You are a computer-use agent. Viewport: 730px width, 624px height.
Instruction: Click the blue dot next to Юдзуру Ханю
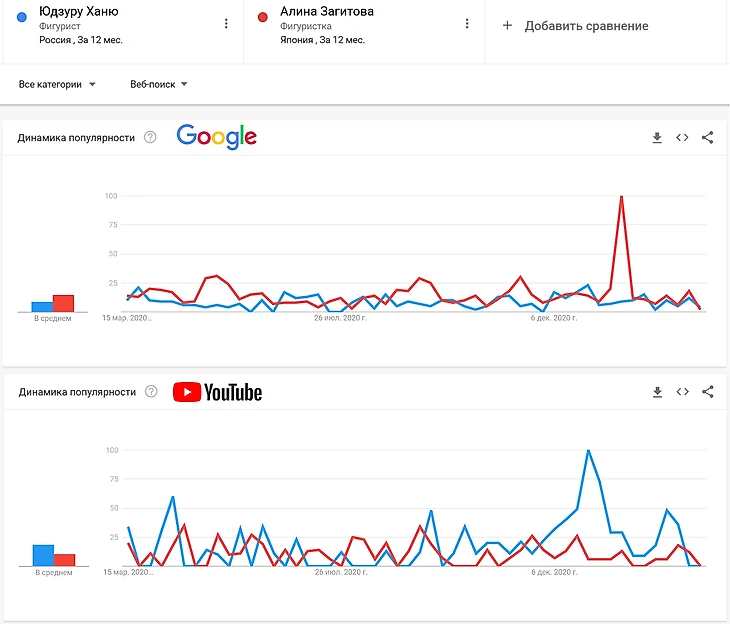pyautogui.click(x=21, y=16)
